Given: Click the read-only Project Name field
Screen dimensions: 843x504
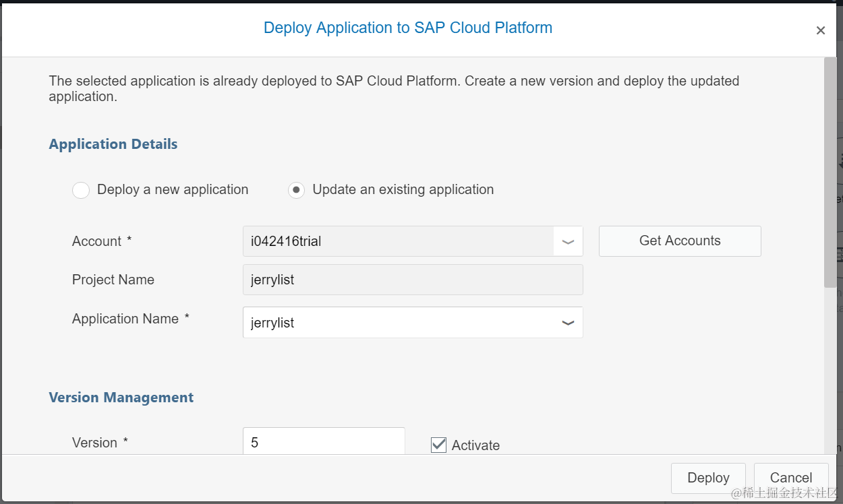Looking at the screenshot, I should pos(412,280).
